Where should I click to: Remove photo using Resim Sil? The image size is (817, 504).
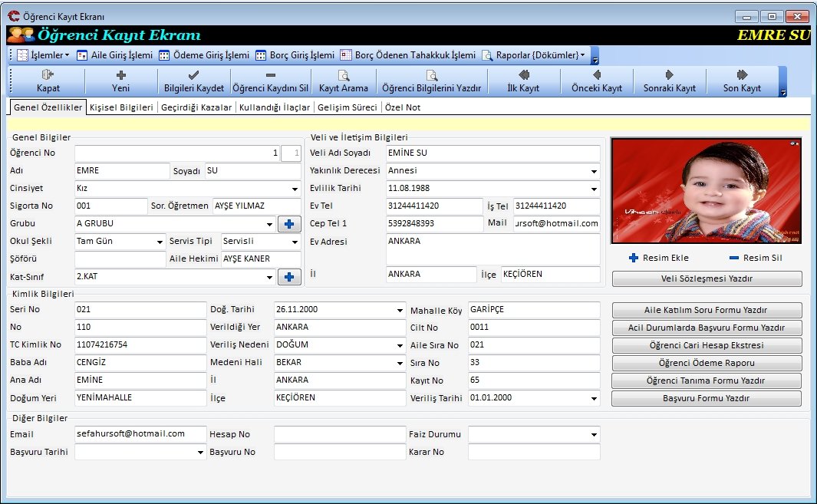pos(755,258)
